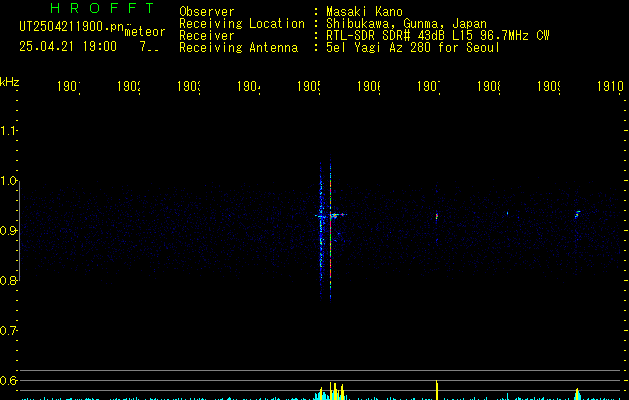Click the 1.1 frequency axis label

tap(8, 130)
